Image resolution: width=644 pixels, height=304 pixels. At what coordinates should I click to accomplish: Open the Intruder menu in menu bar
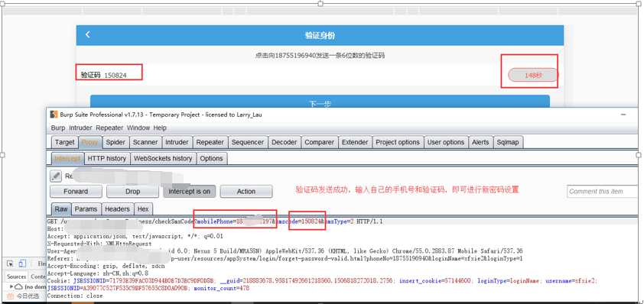80,128
